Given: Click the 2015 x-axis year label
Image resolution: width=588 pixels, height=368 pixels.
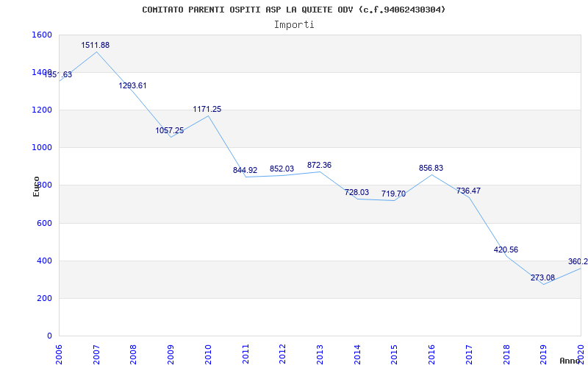Looking at the screenshot, I should pos(395,354).
